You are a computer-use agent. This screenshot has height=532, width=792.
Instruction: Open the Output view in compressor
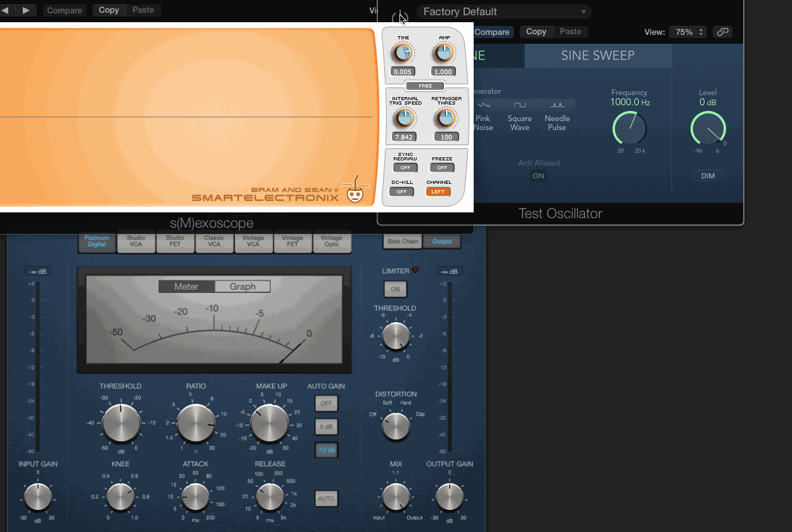click(x=442, y=242)
